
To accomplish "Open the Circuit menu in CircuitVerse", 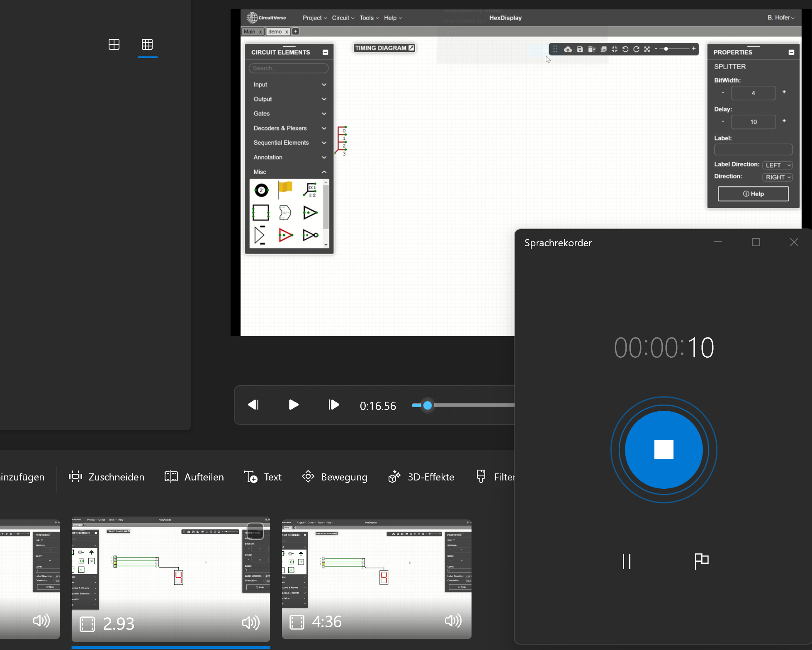I will 343,18.
